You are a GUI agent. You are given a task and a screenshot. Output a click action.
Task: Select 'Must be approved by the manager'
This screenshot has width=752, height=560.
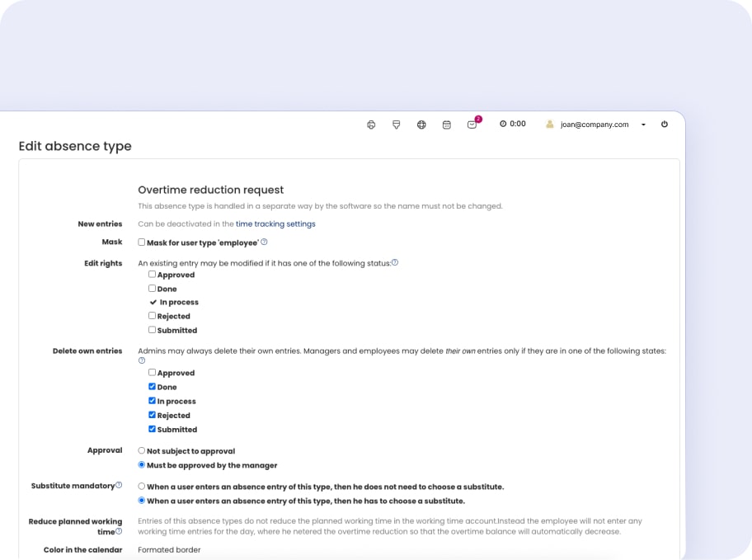coord(142,465)
